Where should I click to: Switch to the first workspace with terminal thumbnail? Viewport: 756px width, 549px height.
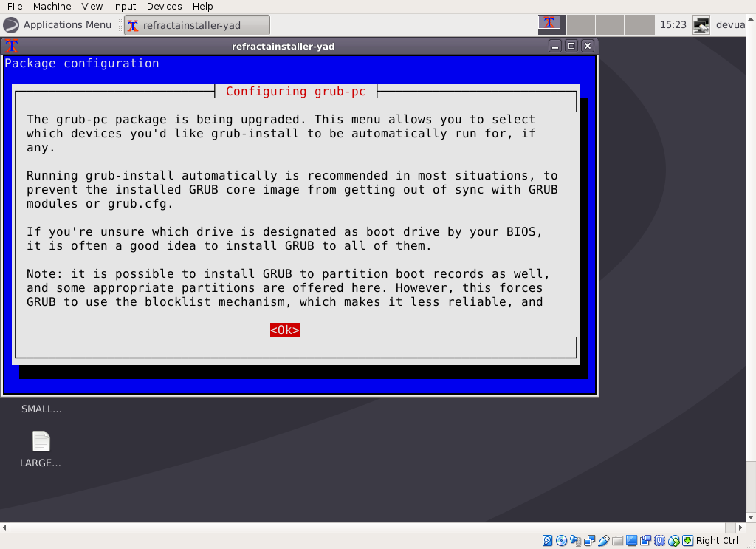pyautogui.click(x=552, y=25)
